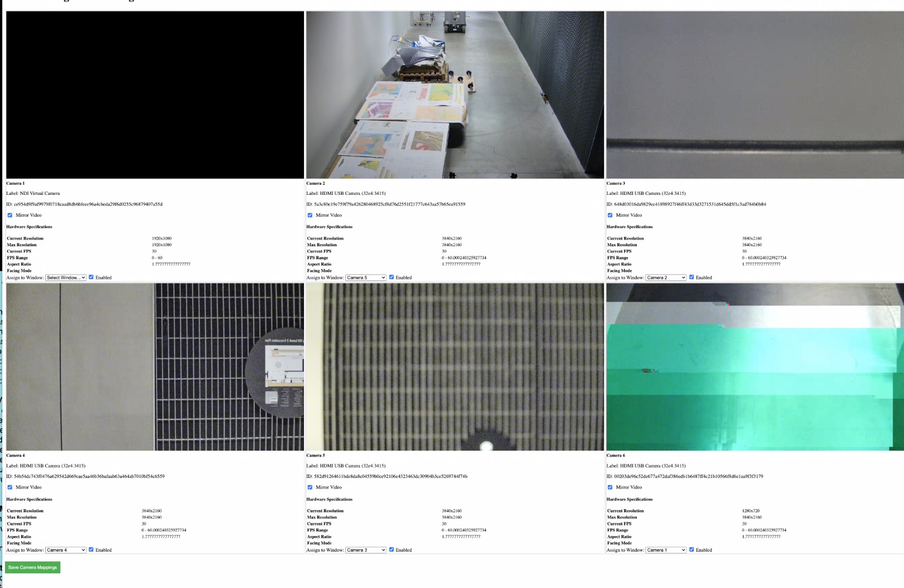Click the glitched green Camera 6 preview
The image size is (904, 588).
[754, 367]
